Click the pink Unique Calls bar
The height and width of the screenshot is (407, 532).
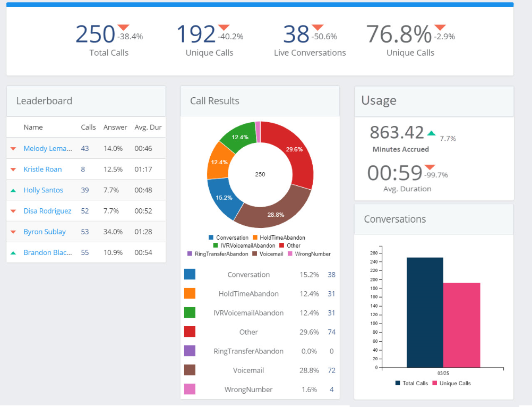(462, 325)
